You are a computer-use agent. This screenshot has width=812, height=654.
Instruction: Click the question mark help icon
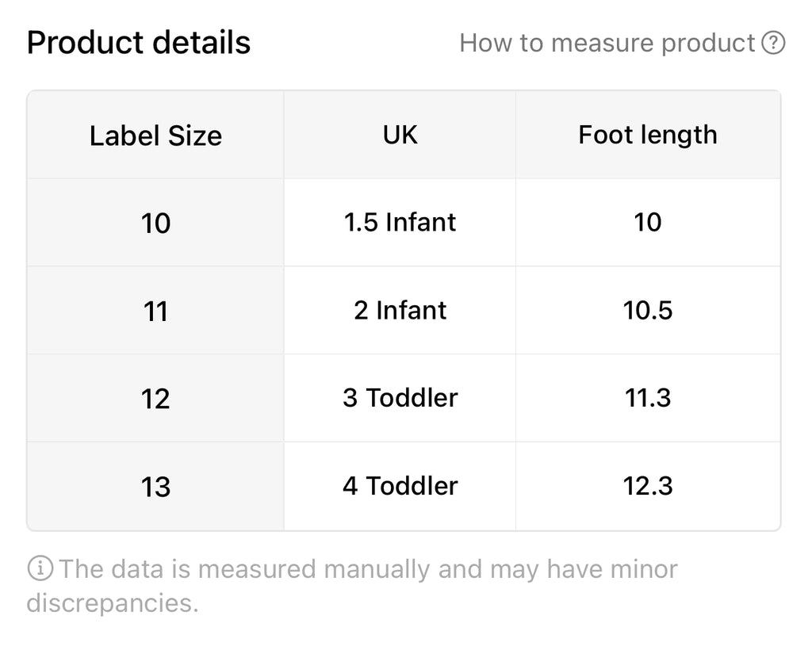click(772, 43)
